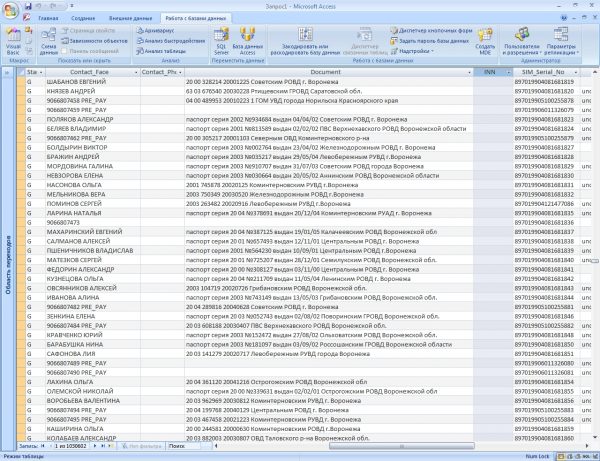
Task: Click Задать пароль базы данных
Action: coord(434,40)
